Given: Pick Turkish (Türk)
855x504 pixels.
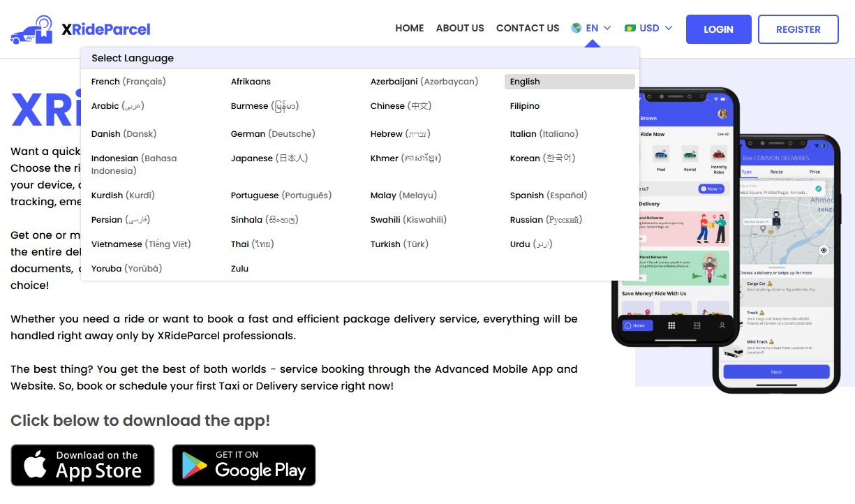Looking at the screenshot, I should tap(399, 244).
